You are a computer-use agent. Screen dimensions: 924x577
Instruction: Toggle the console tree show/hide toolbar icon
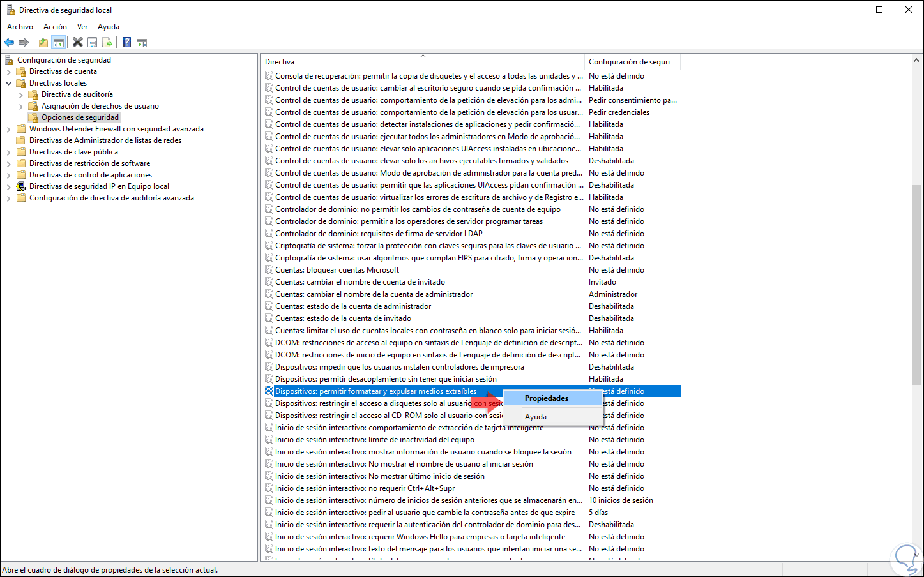coord(58,43)
